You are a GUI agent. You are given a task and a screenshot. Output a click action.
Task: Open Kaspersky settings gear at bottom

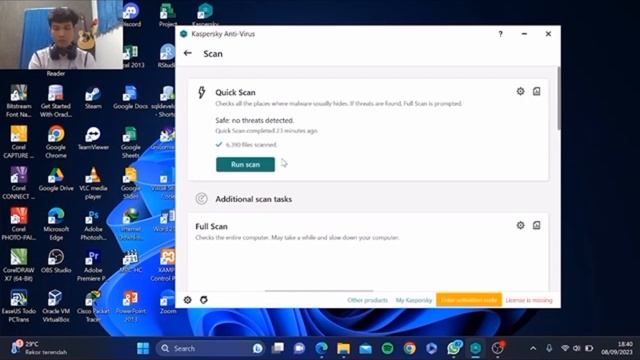coord(187,300)
